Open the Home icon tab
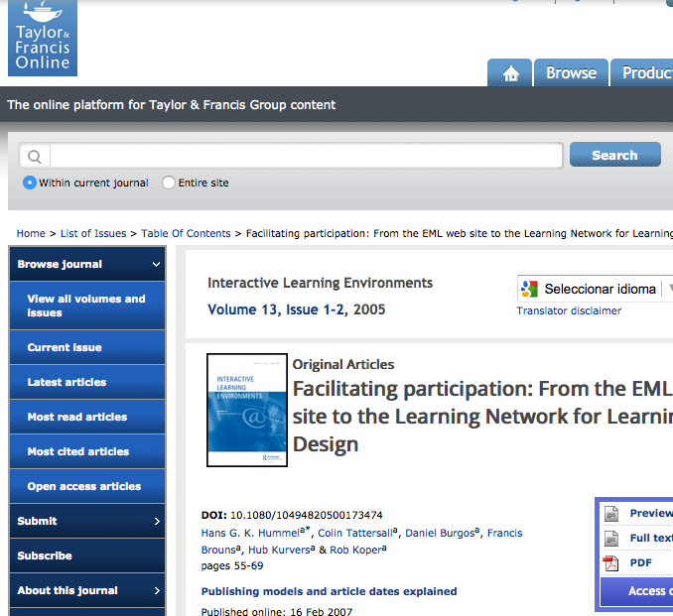Image resolution: width=673 pixels, height=616 pixels. [511, 73]
